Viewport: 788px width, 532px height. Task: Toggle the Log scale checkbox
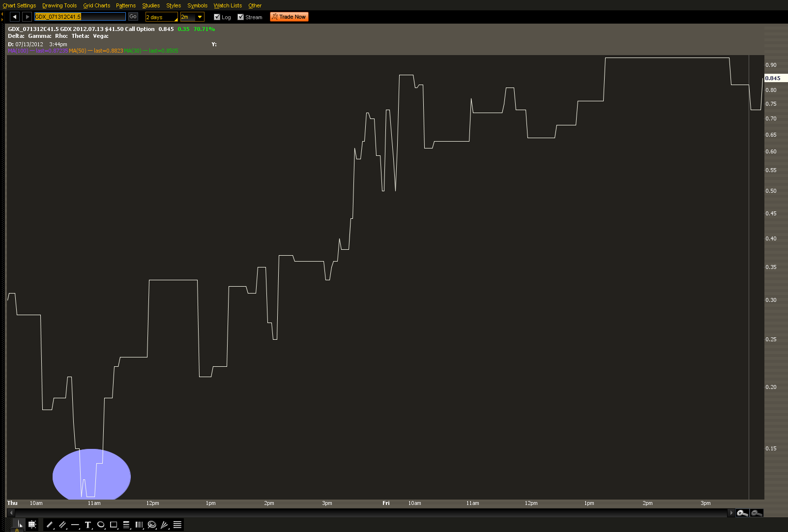point(217,17)
